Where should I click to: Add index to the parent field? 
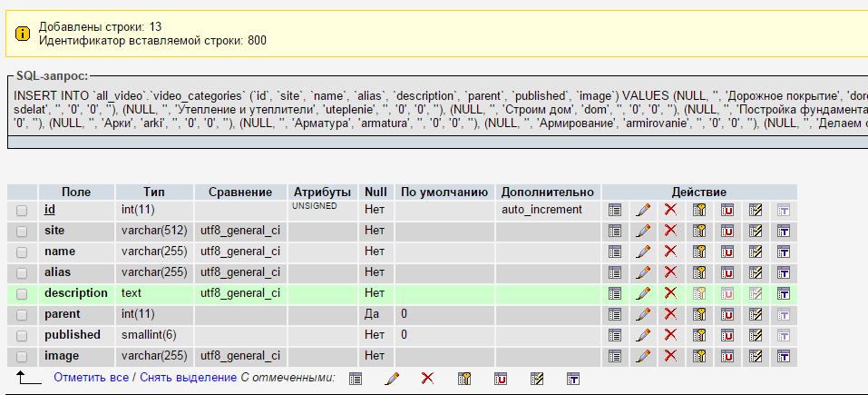point(755,315)
